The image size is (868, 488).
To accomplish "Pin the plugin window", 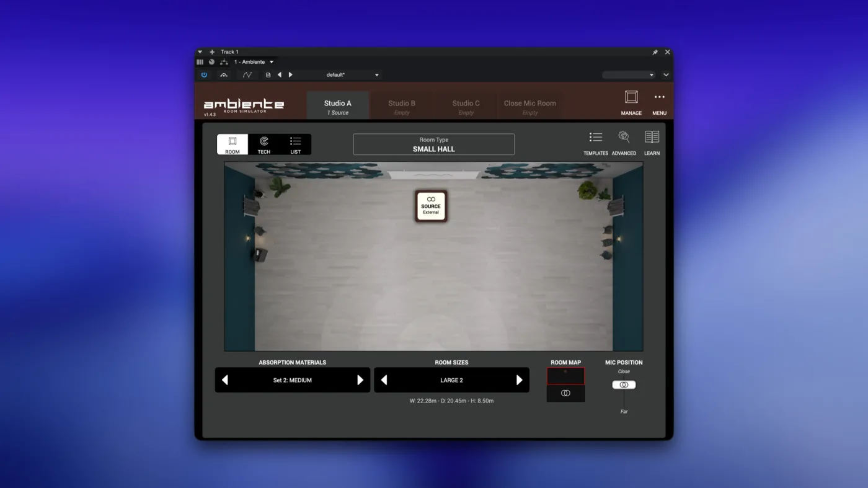I will pos(655,52).
